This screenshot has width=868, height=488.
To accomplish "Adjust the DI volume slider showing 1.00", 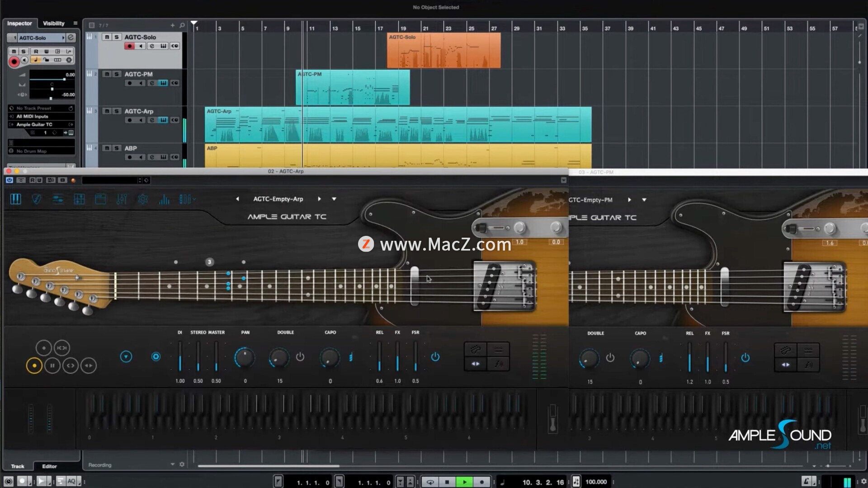I will 180,357.
